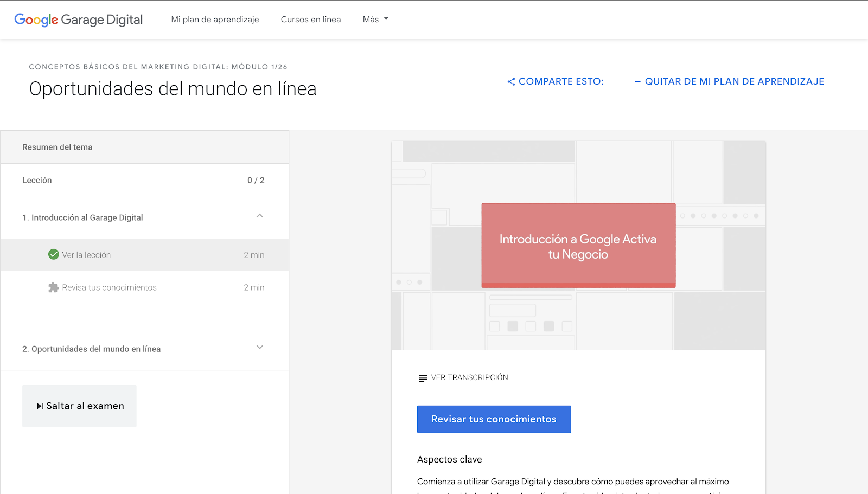Image resolution: width=868 pixels, height=494 pixels.
Task: Play the Introducción a Google Activa video
Action: click(578, 246)
